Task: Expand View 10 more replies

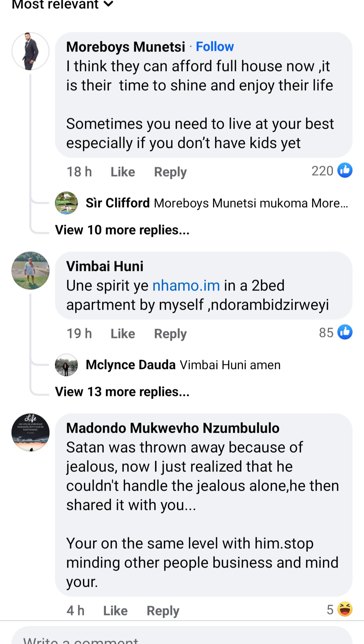Action: 122,230
